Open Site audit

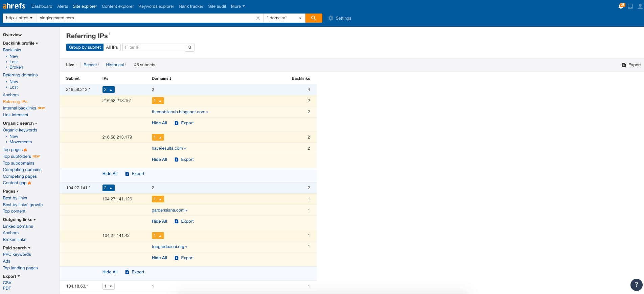[217, 6]
